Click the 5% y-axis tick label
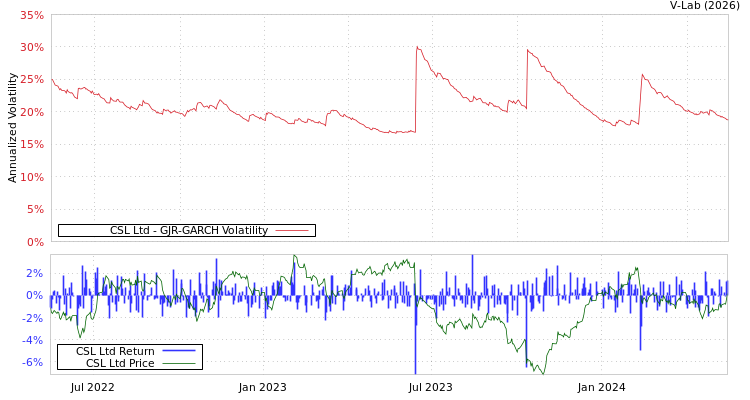 pyautogui.click(x=34, y=209)
